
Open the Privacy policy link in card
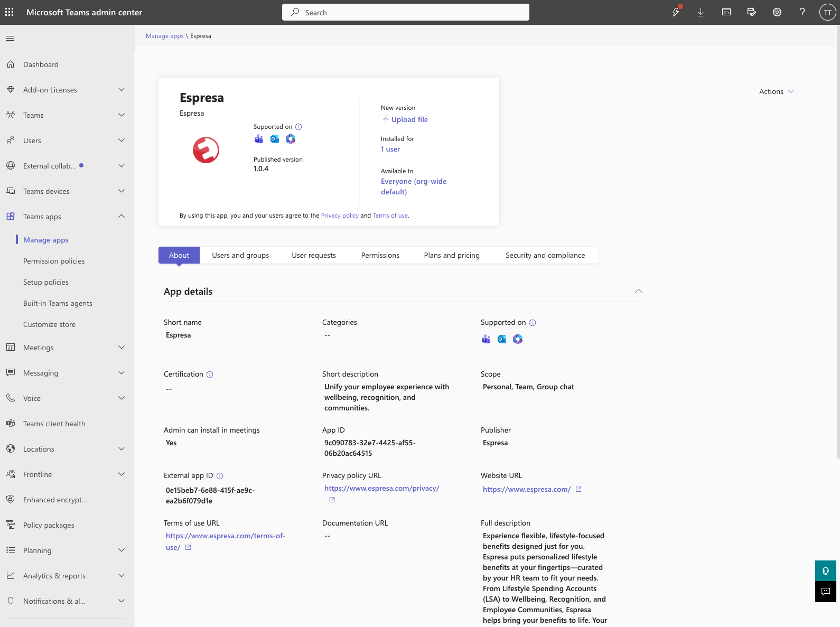click(x=340, y=216)
